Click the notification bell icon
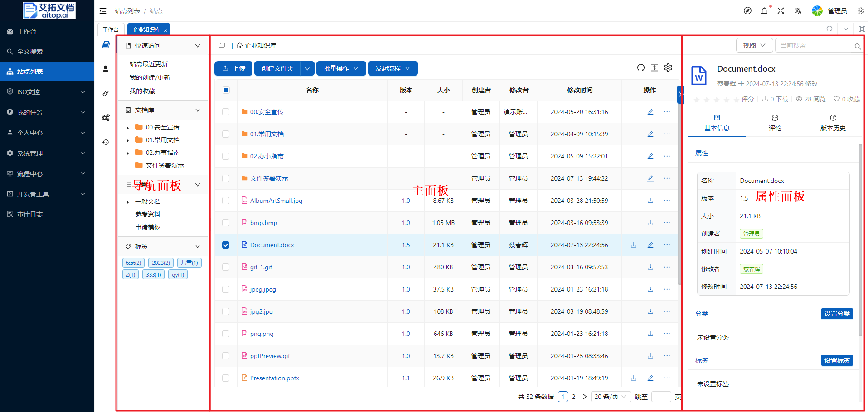This screenshot has width=868, height=412. click(x=764, y=11)
